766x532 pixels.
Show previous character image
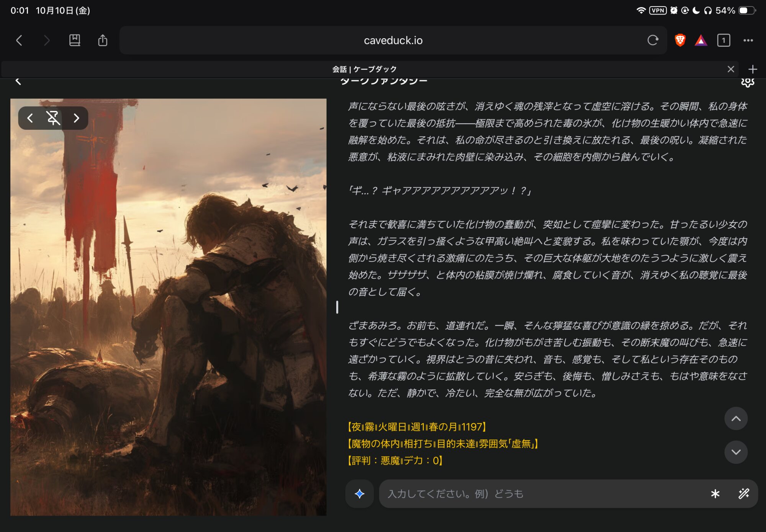pyautogui.click(x=30, y=118)
